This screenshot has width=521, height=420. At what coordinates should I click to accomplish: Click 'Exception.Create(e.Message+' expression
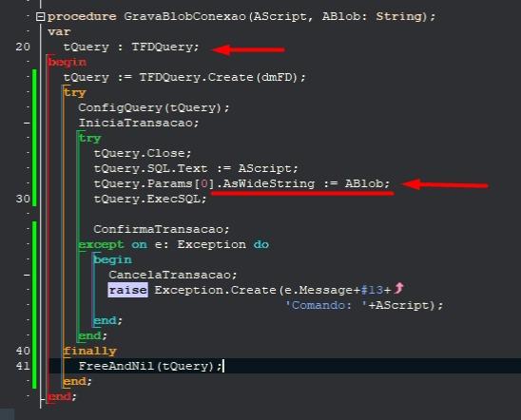tap(258, 290)
